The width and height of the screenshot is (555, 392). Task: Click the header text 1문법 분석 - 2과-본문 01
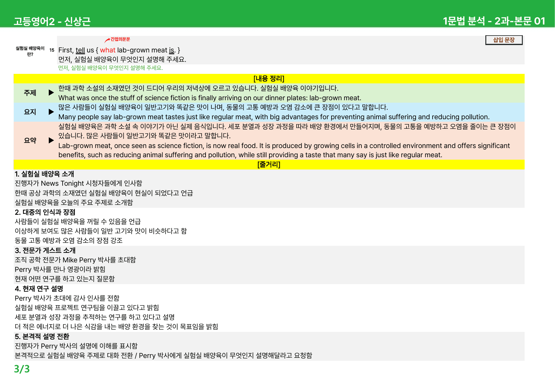pyautogui.click(x=494, y=21)
